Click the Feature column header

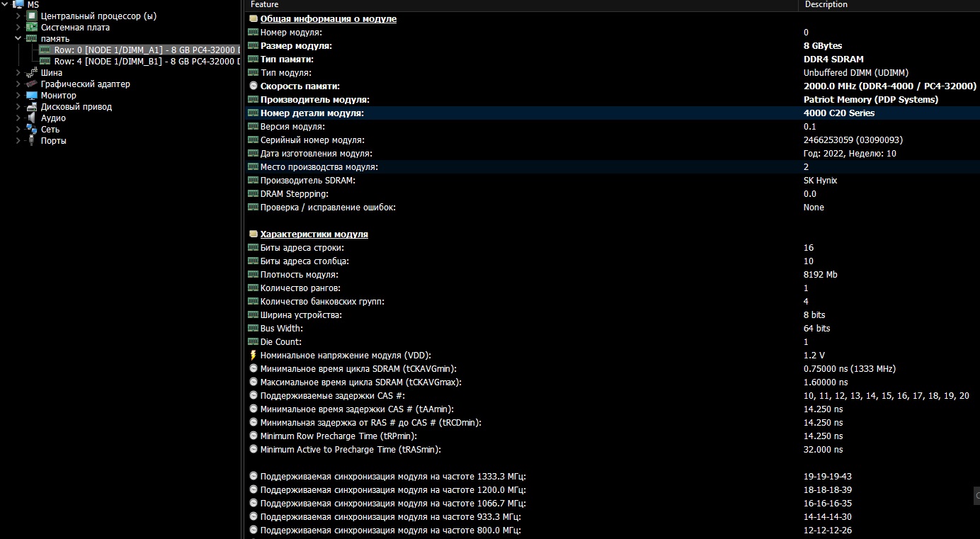pyautogui.click(x=265, y=4)
